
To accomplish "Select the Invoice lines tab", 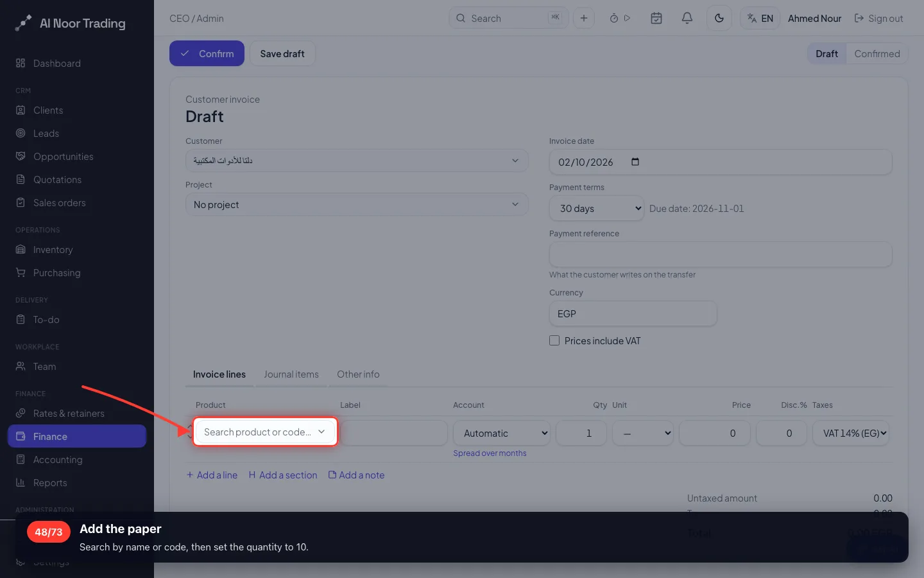I will (x=219, y=374).
